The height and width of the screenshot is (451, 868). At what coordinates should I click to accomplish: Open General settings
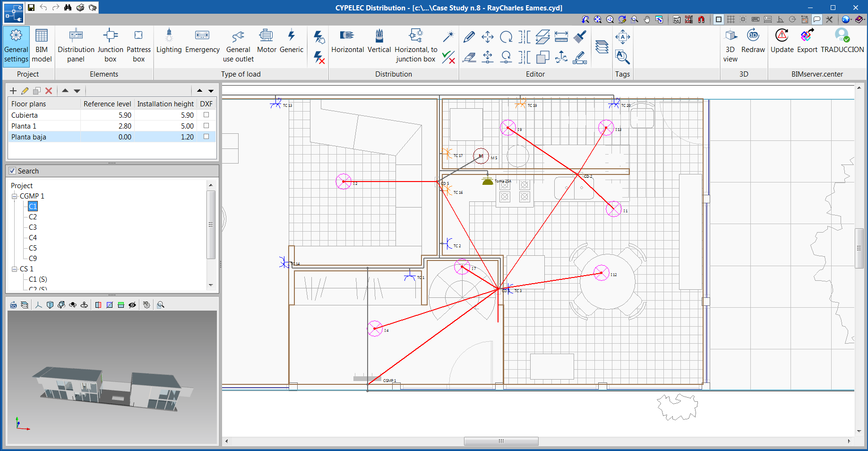pos(16,45)
